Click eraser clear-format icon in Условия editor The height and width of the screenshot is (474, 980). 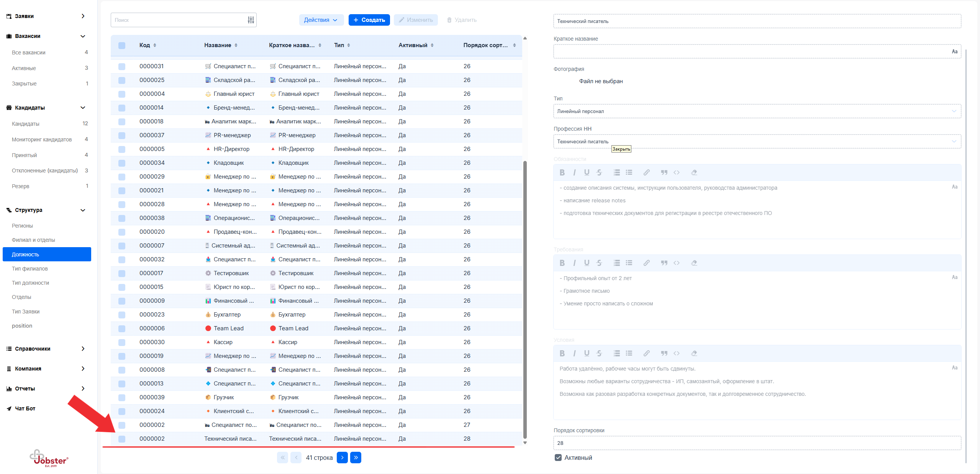(694, 353)
